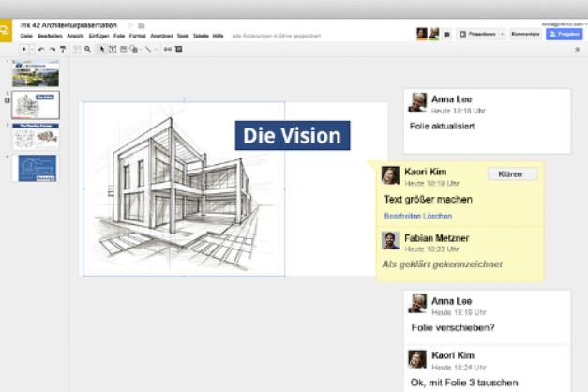Open the line tool dropdown arrow

click(x=156, y=49)
